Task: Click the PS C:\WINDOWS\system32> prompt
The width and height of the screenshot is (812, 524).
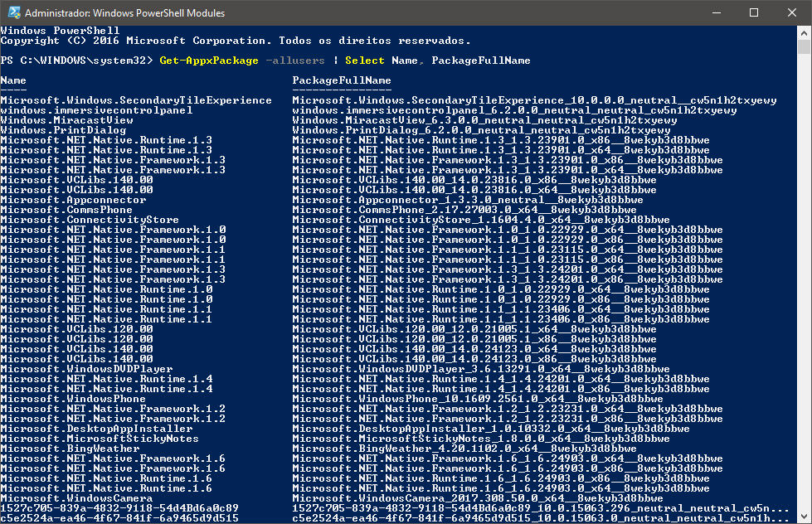Action: [x=76, y=61]
